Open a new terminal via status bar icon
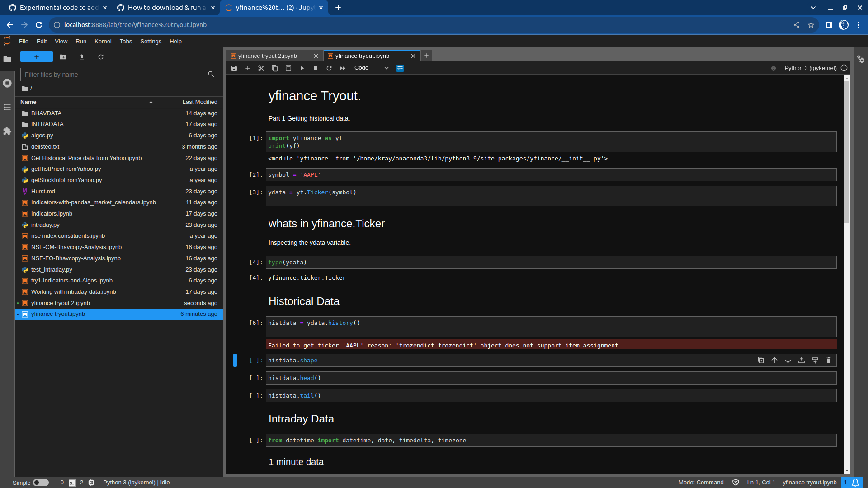 (72, 483)
